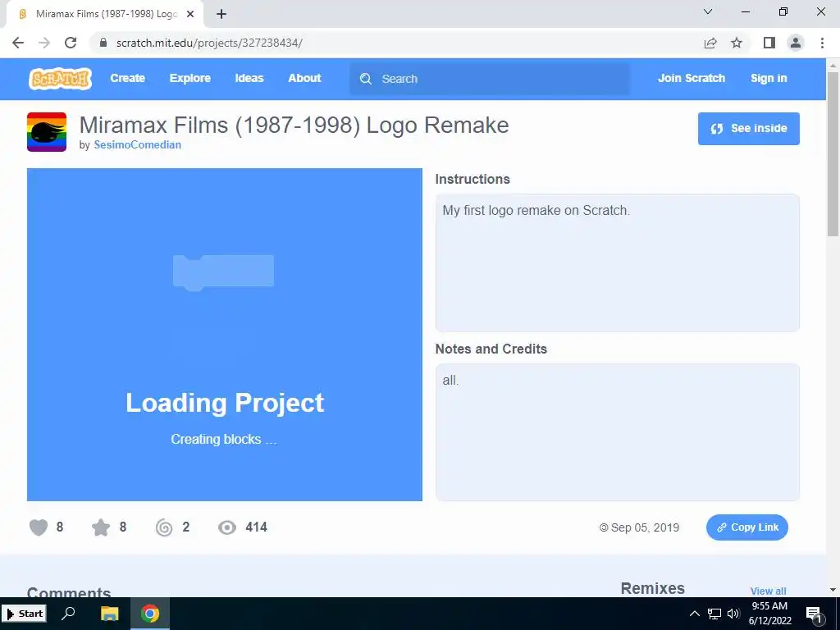Click the Chrome taskbar icon
The height and width of the screenshot is (630, 840).
(x=150, y=614)
